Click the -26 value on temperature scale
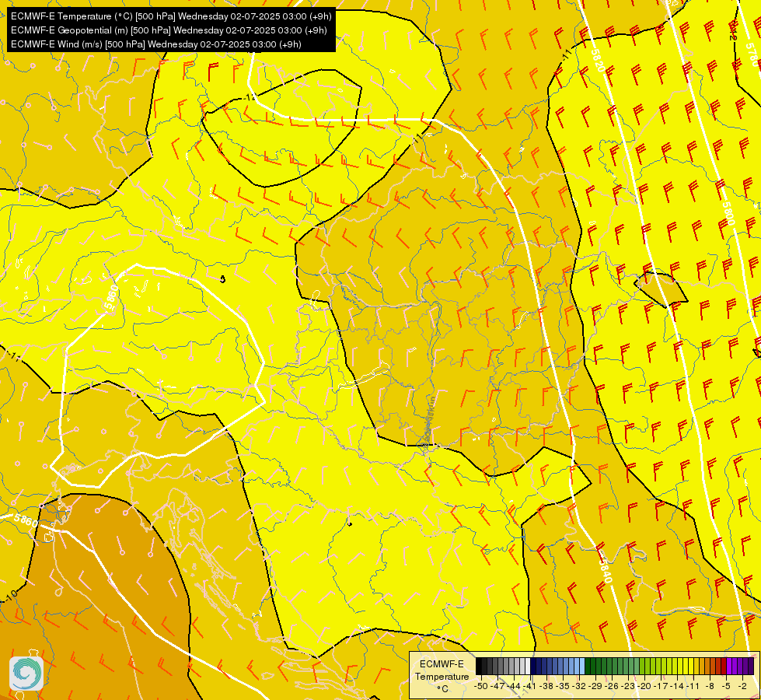The height and width of the screenshot is (700, 761). (x=612, y=686)
